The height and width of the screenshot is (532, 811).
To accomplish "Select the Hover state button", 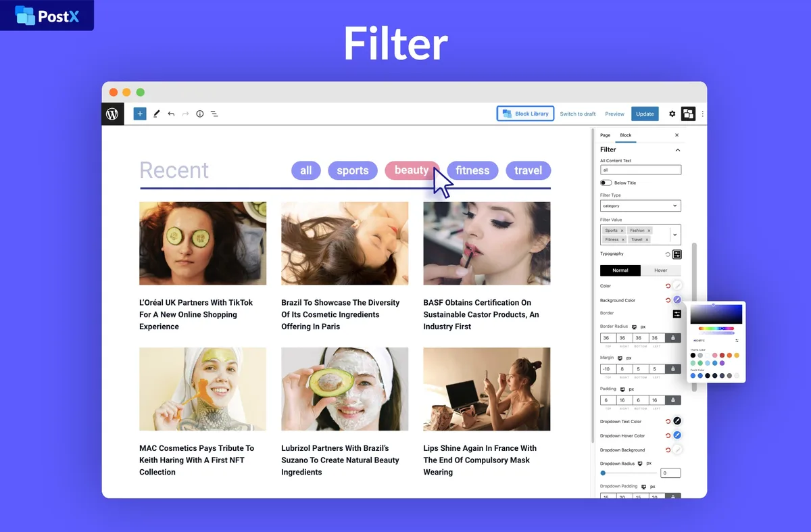I will click(x=661, y=270).
